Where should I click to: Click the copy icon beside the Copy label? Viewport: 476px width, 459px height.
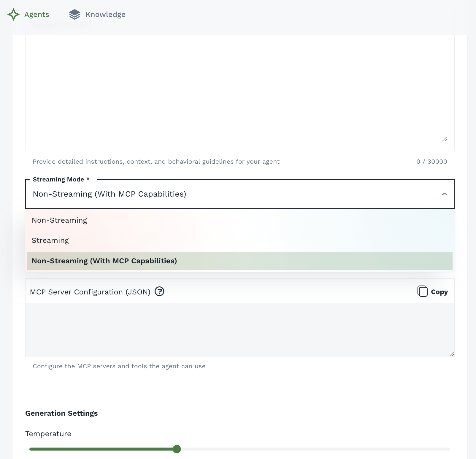pos(422,291)
